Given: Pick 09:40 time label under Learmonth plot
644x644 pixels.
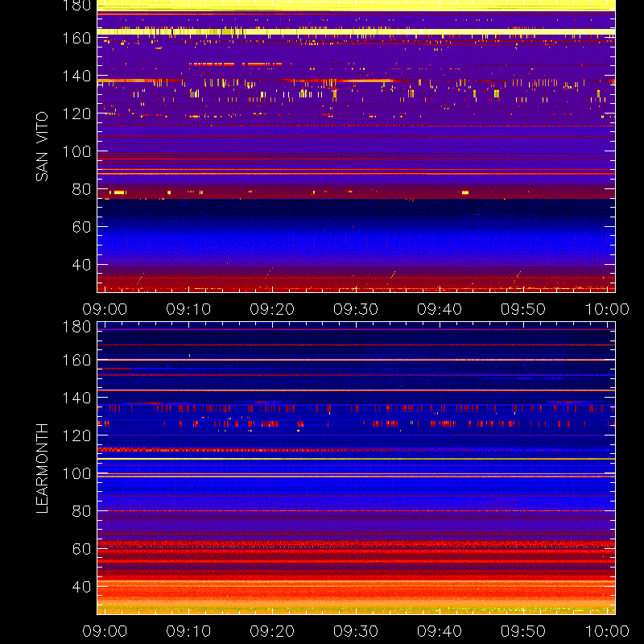Looking at the screenshot, I should tap(440, 631).
